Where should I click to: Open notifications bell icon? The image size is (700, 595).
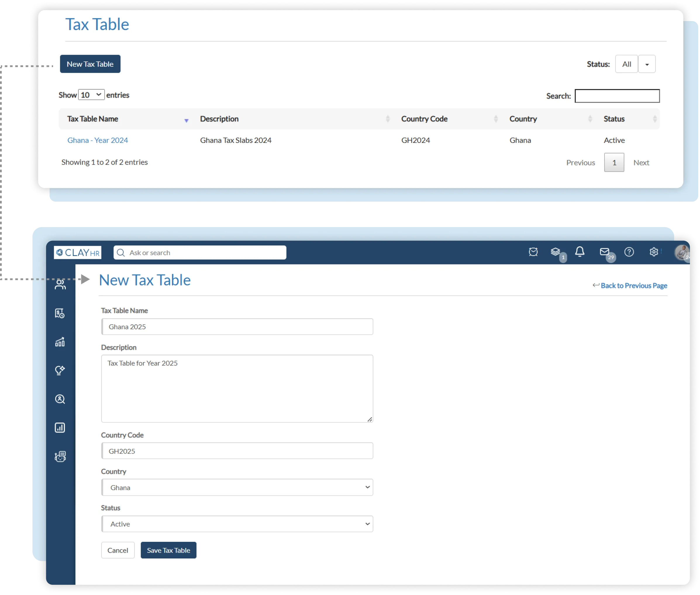(x=580, y=252)
